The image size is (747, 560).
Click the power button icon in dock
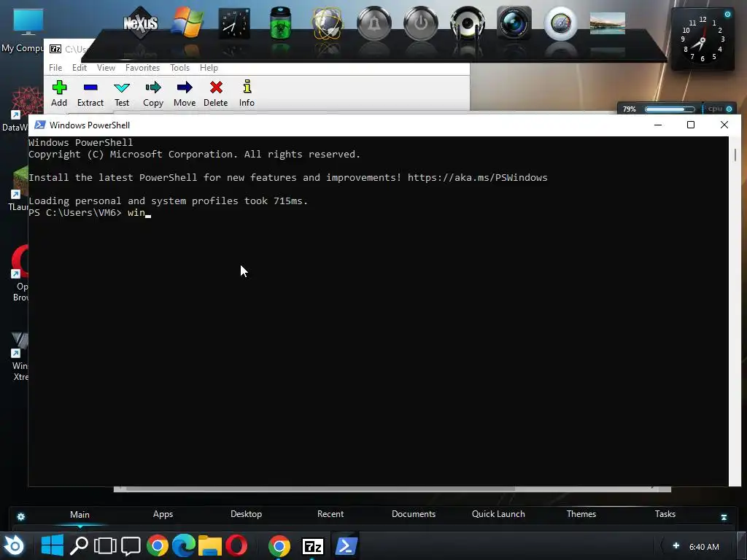click(x=421, y=23)
